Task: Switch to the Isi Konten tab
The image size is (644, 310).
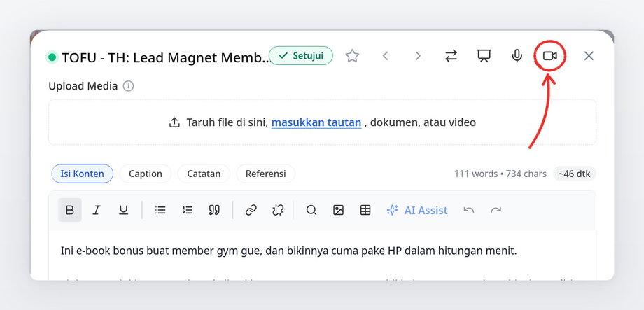Action: (x=82, y=174)
